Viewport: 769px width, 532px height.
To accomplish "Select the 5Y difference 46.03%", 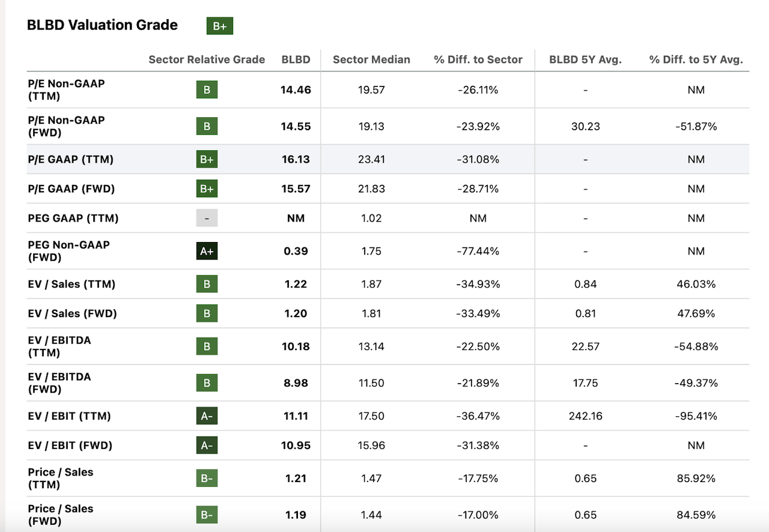I will click(x=696, y=284).
